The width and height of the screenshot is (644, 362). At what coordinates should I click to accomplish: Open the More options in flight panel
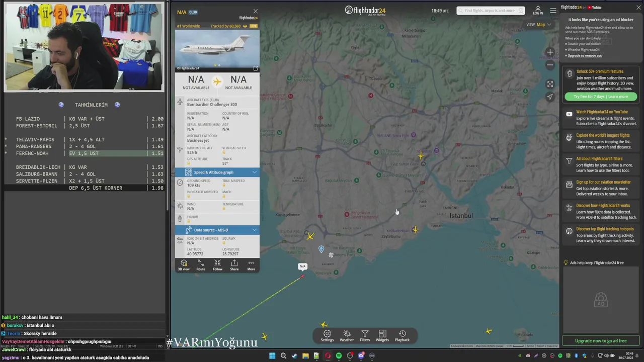(251, 265)
